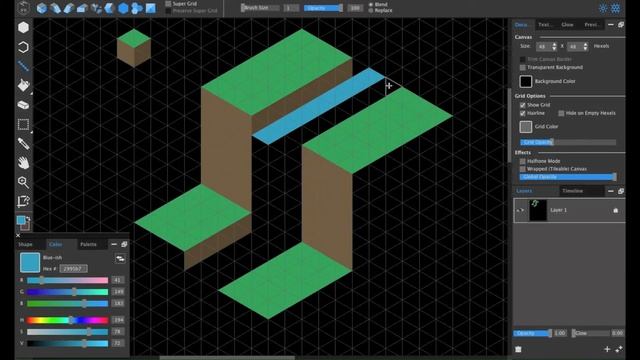Choose the clustered circles grid mode icon
This screenshot has width=640, height=360.
(137, 8)
